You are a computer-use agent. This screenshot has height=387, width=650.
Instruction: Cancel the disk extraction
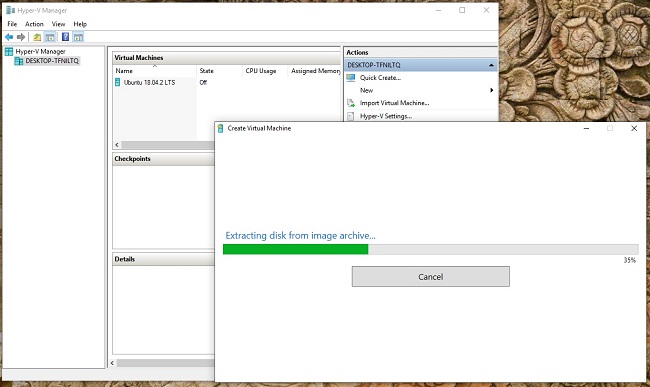[x=431, y=276]
